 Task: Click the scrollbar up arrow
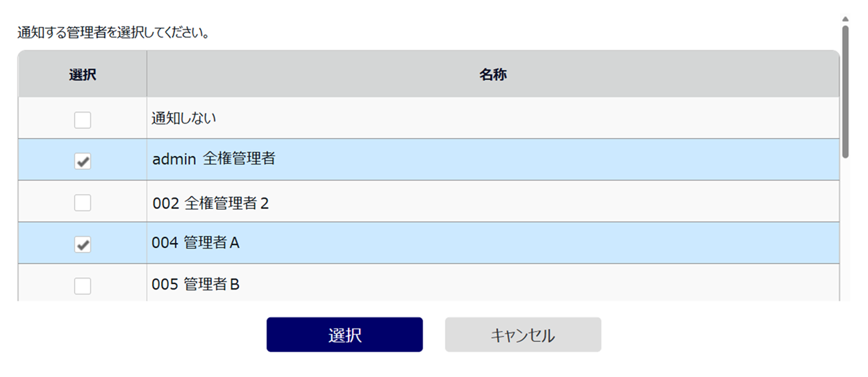pyautogui.click(x=845, y=19)
